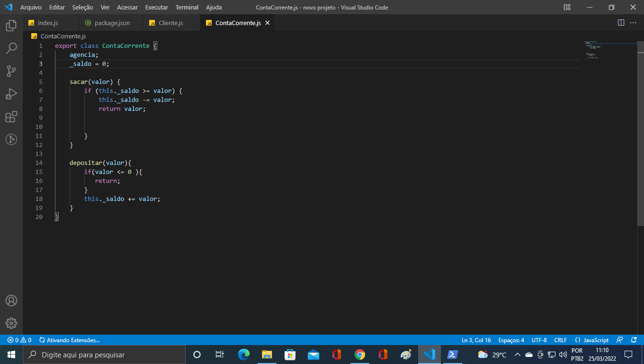Click errors and warnings status indicator
The image size is (644, 364).
[19, 340]
